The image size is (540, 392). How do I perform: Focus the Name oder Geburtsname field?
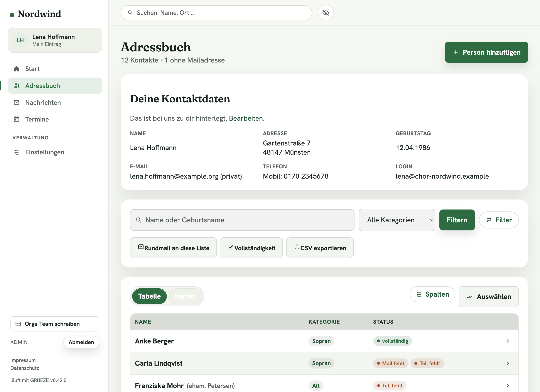[242, 220]
